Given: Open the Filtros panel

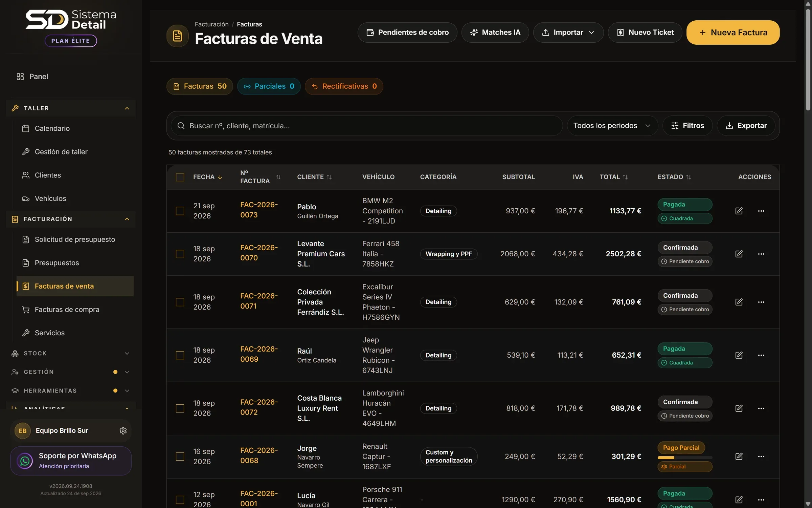Looking at the screenshot, I should tap(687, 126).
